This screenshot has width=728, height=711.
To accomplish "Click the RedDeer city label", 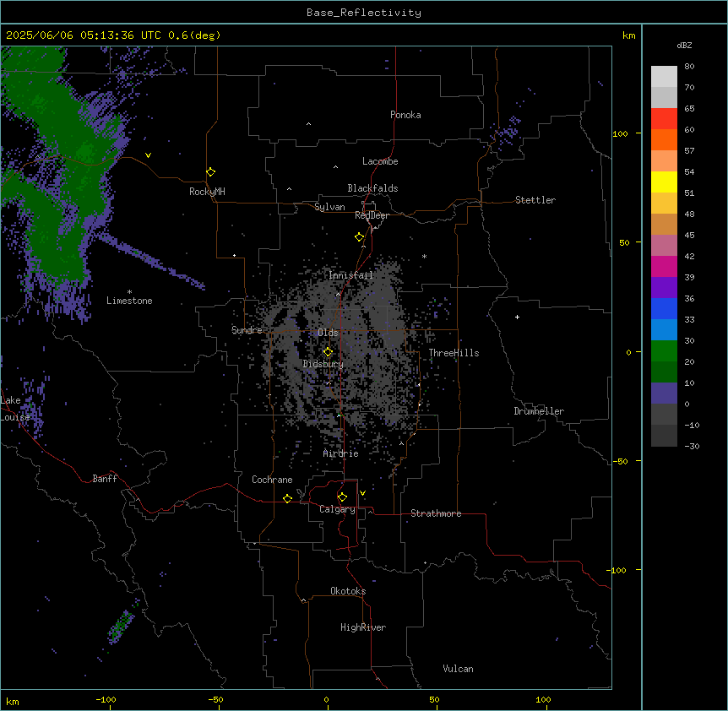I will click(372, 215).
